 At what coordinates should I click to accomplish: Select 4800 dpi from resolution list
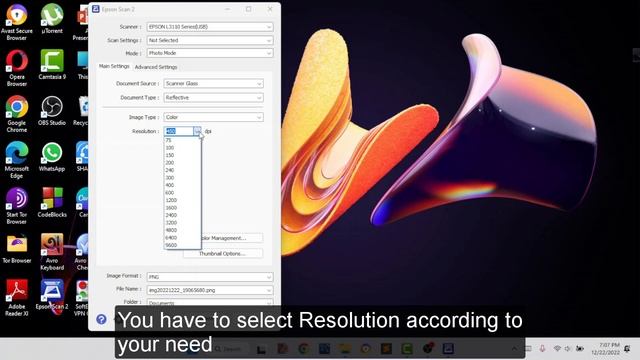point(182,230)
